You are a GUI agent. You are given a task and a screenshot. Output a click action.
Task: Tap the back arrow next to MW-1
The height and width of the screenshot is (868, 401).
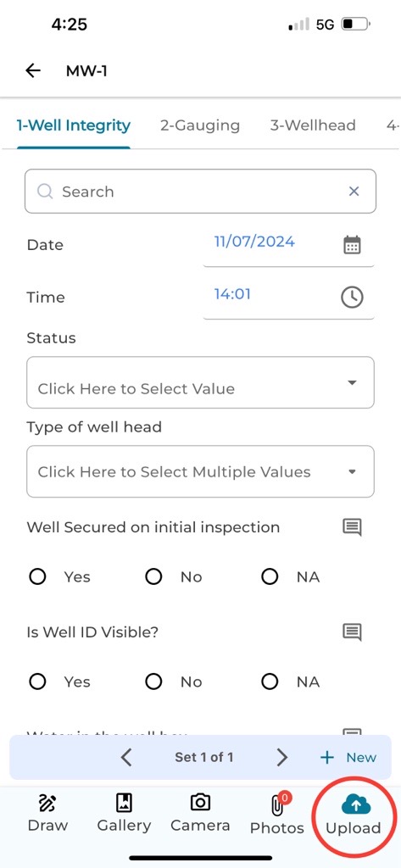click(x=33, y=70)
